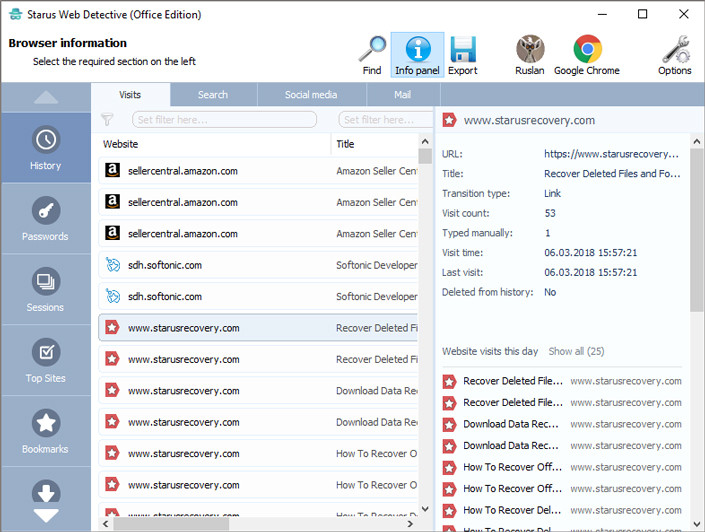This screenshot has height=532, width=705.
Task: Switch to the Social media tab
Action: [310, 95]
